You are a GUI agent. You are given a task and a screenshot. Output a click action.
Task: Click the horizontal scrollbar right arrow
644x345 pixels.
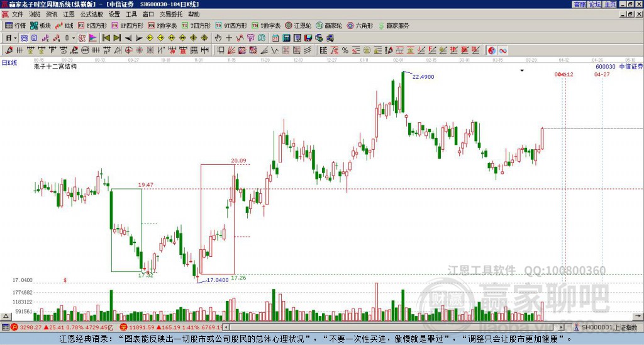coord(562,327)
